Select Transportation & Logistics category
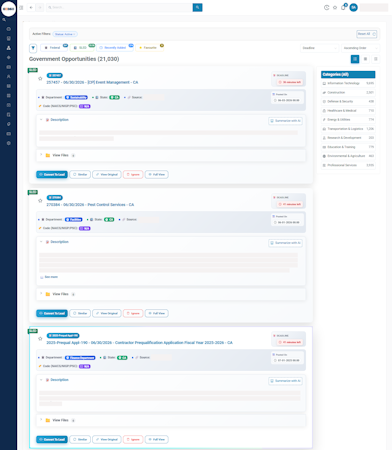 [348, 129]
